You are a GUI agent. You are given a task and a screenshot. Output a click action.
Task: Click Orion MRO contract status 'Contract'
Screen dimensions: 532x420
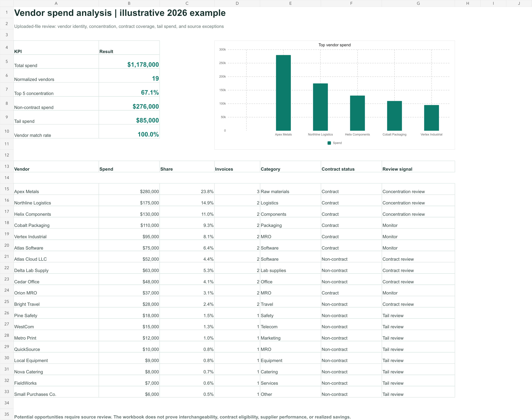click(x=351, y=291)
